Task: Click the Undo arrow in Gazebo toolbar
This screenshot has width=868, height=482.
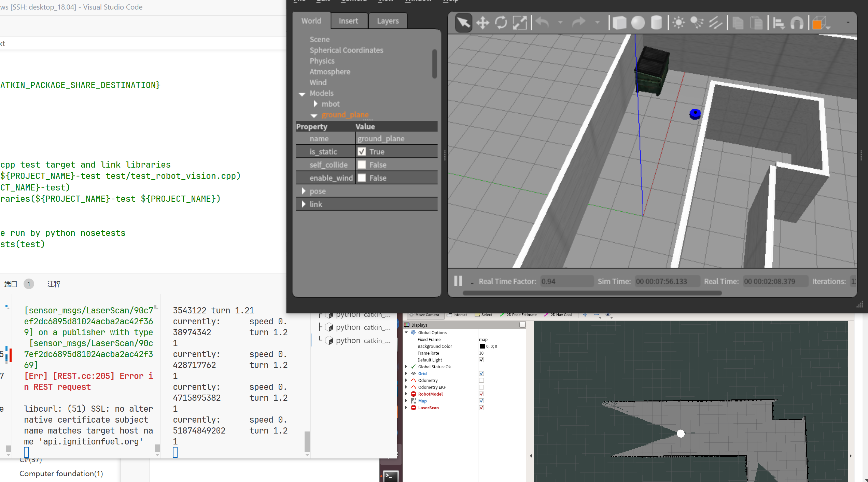Action: click(x=542, y=23)
